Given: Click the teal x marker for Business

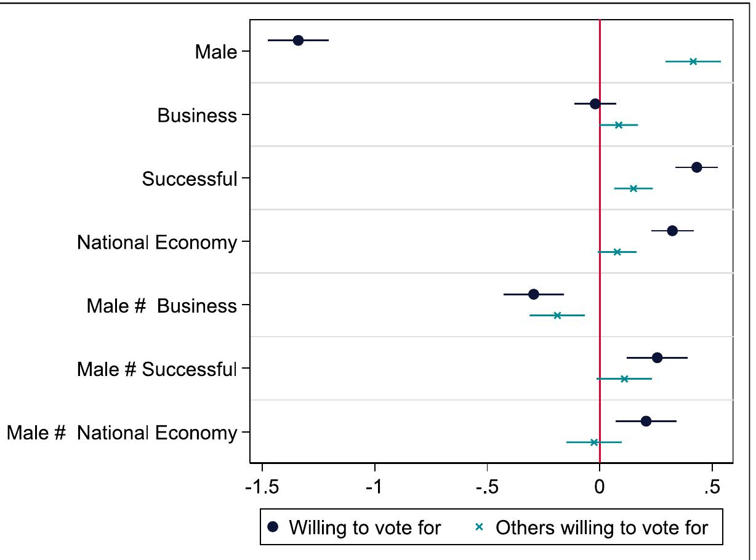Looking at the screenshot, I should tap(619, 125).
